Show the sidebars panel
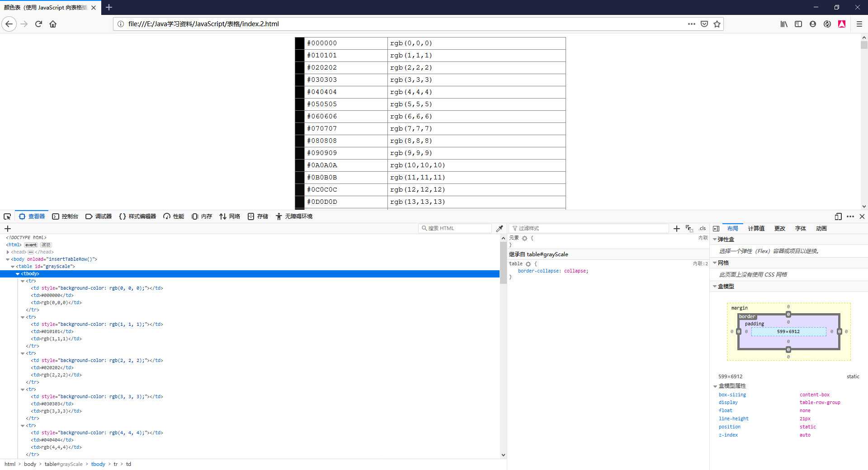 [798, 24]
